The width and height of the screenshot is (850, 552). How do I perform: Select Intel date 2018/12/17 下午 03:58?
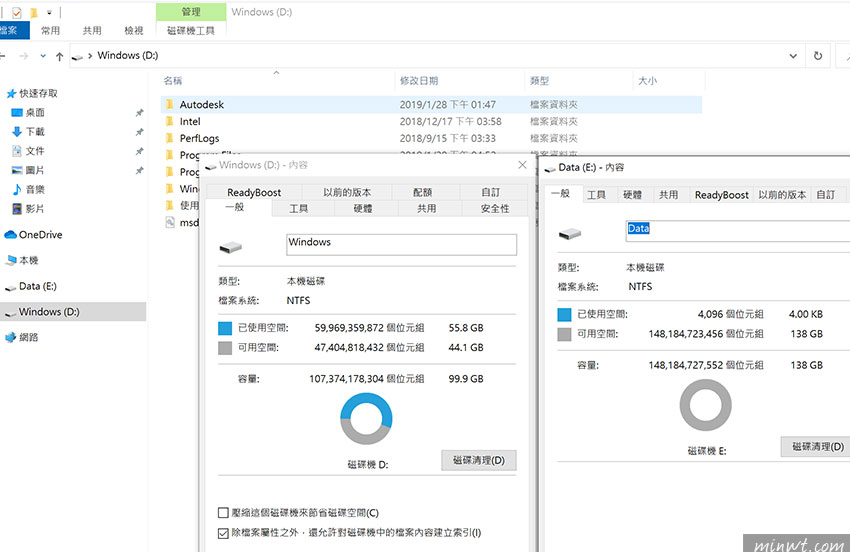[x=450, y=121]
